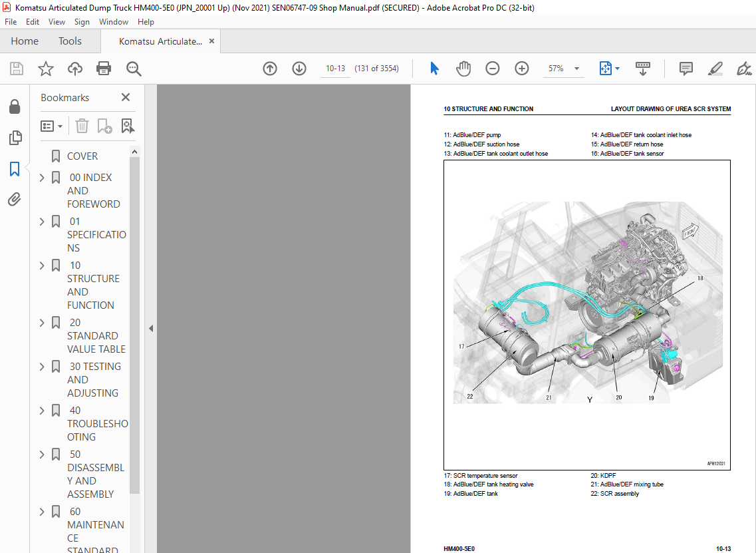This screenshot has height=553, width=756.
Task: Open the Edit menu
Action: tap(33, 22)
